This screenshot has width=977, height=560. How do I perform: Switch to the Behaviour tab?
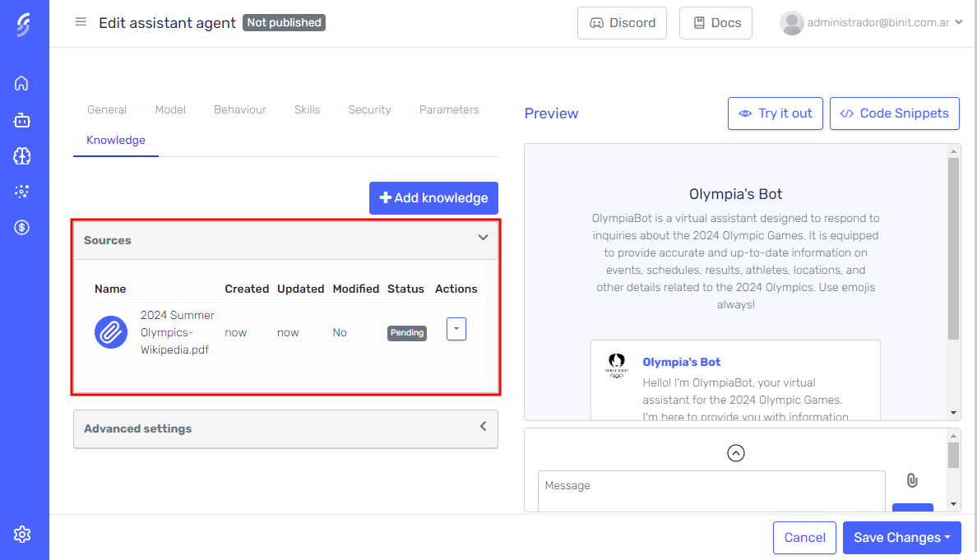point(240,109)
